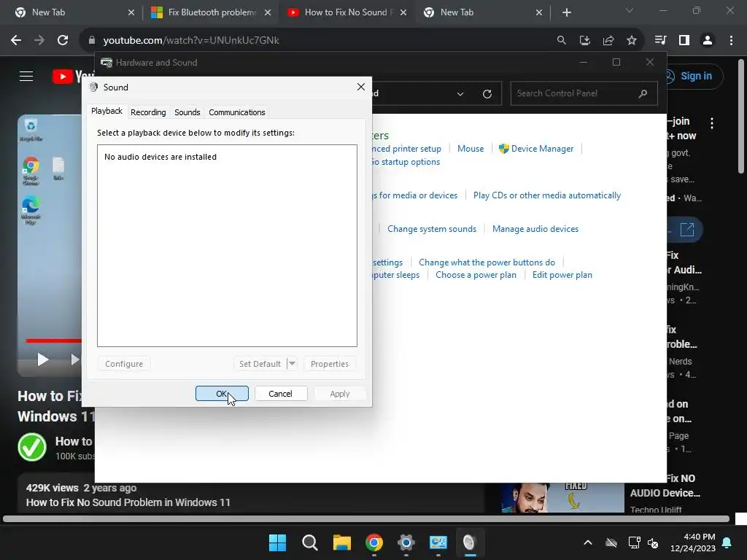Open Chrome from the taskbar

pyautogui.click(x=374, y=542)
